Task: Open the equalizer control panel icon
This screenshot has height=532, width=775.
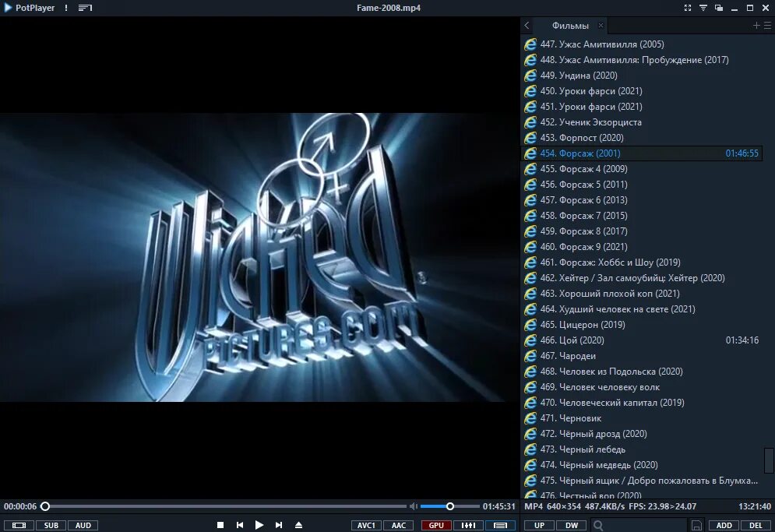Action: click(469, 525)
